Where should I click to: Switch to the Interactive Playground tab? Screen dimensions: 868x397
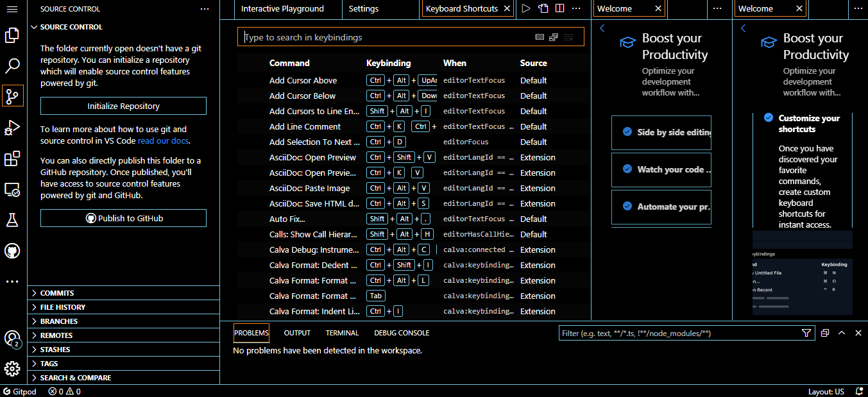click(x=282, y=9)
